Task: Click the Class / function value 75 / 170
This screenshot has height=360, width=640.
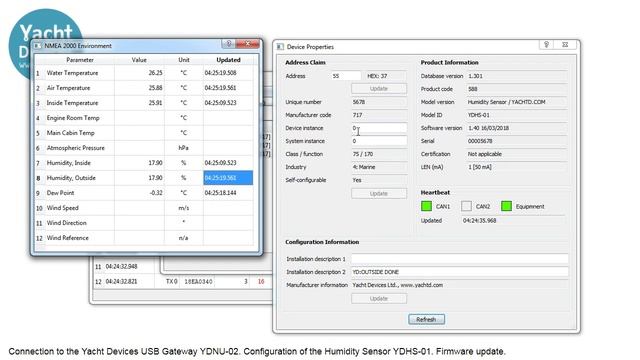Action: click(363, 154)
